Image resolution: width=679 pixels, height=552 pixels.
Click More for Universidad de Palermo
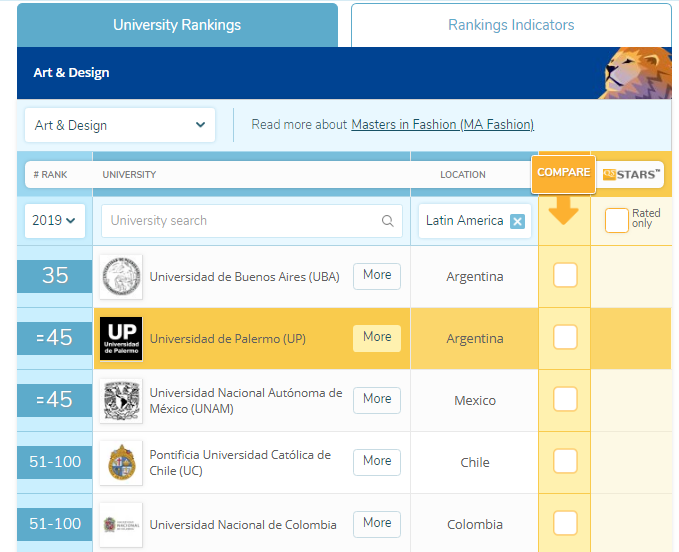click(x=377, y=338)
